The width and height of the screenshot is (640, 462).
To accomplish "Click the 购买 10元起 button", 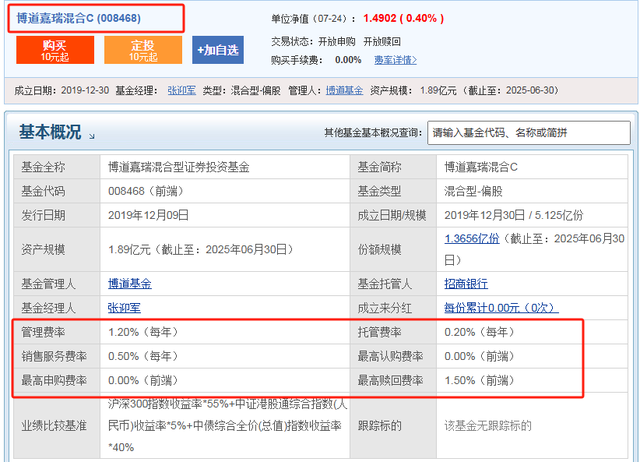I will click(x=55, y=50).
